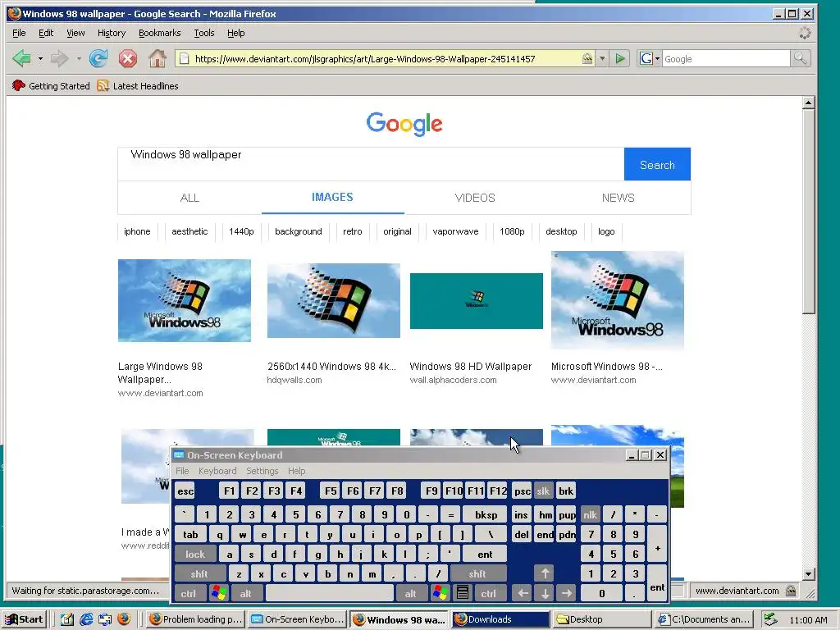The image size is (840, 630).
Task: Toggle the left shft key
Action: (x=199, y=573)
